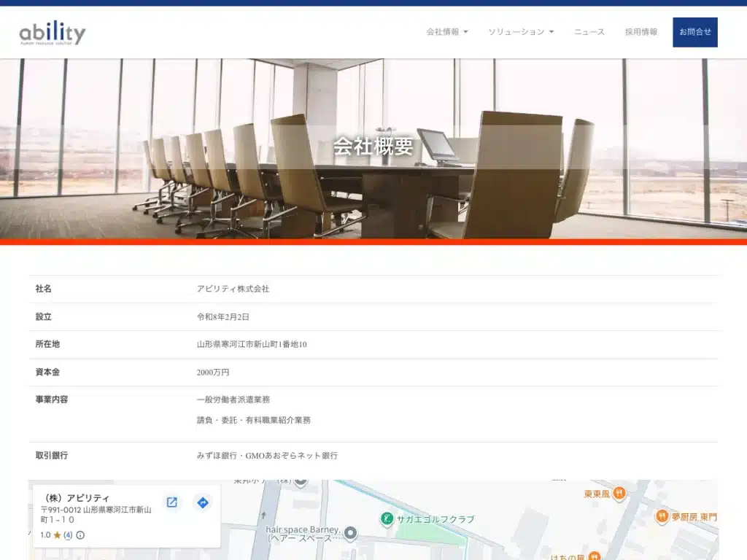Click the info icon beside review count
The image size is (747, 560).
point(80,535)
